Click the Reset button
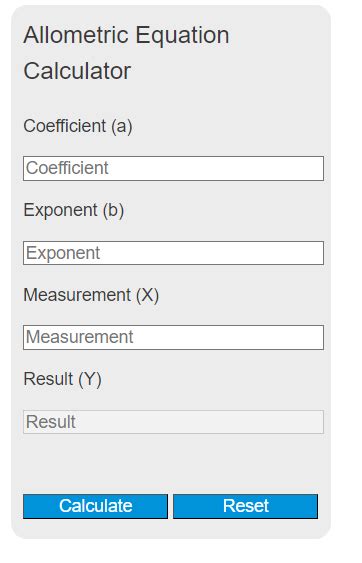This screenshot has height=563, width=362. point(245,506)
